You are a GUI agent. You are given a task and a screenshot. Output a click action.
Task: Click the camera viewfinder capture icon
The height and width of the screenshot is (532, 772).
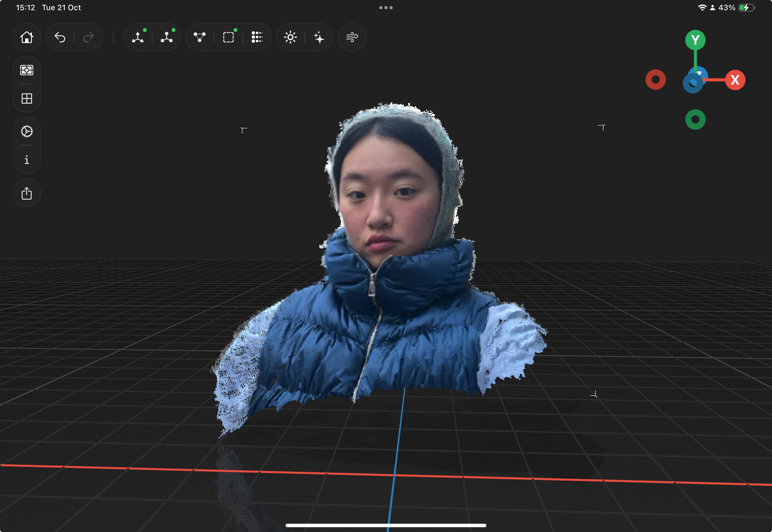point(27,70)
